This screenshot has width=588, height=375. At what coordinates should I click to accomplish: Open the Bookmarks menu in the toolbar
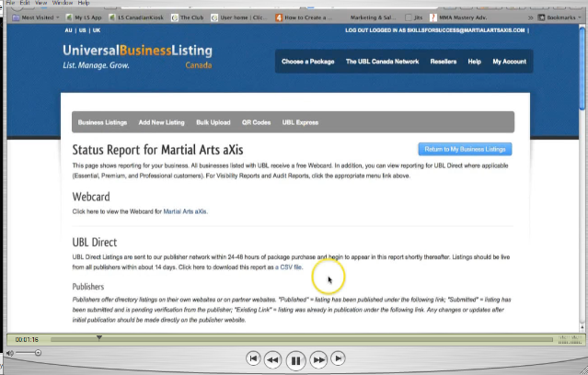click(x=559, y=17)
